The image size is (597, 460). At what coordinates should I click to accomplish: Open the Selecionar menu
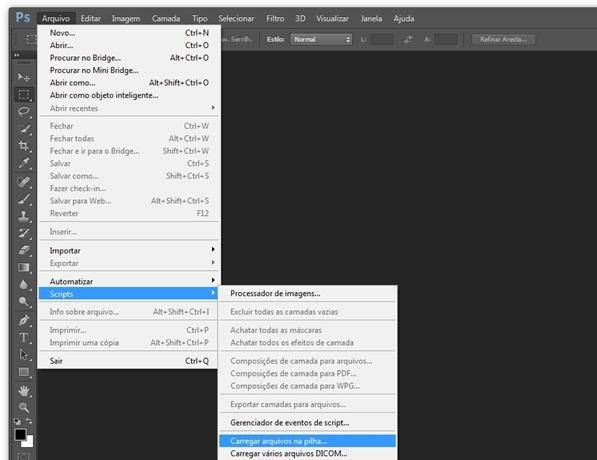point(236,18)
